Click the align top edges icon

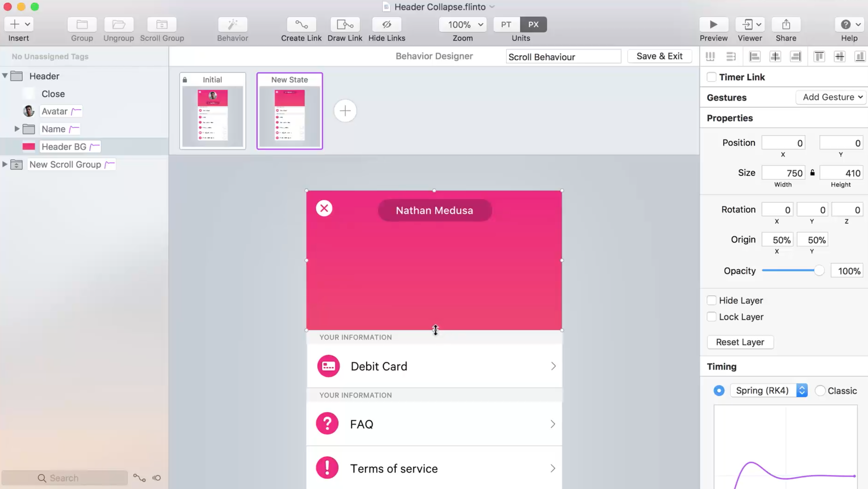819,56
